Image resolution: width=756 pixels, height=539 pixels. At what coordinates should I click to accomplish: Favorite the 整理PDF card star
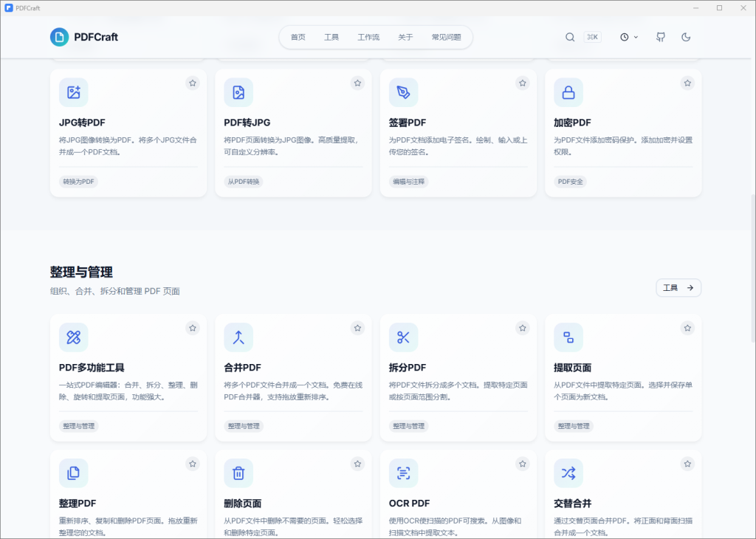click(x=193, y=464)
